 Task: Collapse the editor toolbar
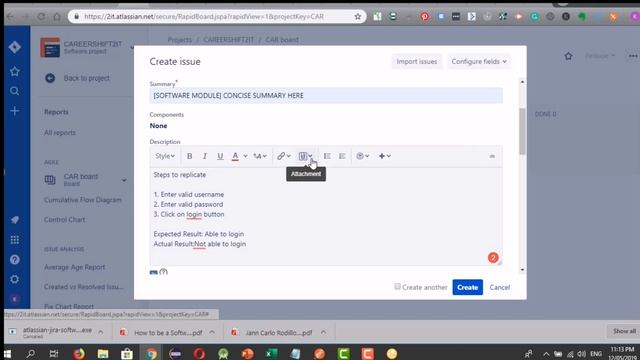[x=492, y=156]
